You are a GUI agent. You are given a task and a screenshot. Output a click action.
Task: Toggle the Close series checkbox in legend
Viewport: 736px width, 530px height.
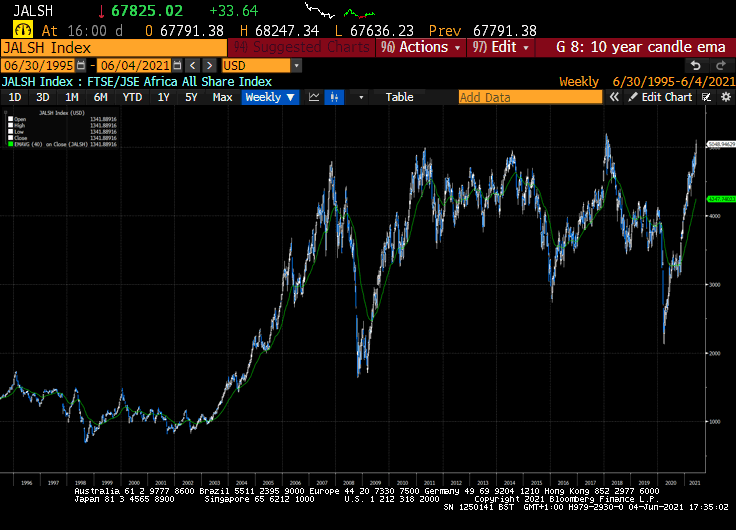point(10,138)
